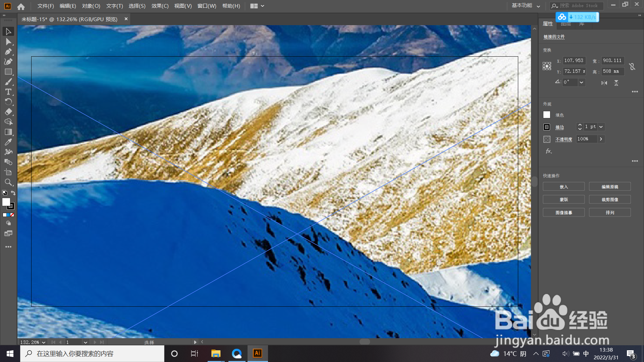The height and width of the screenshot is (362, 644).
Task: Swap fill and stroke arrows
Action: coord(13,193)
